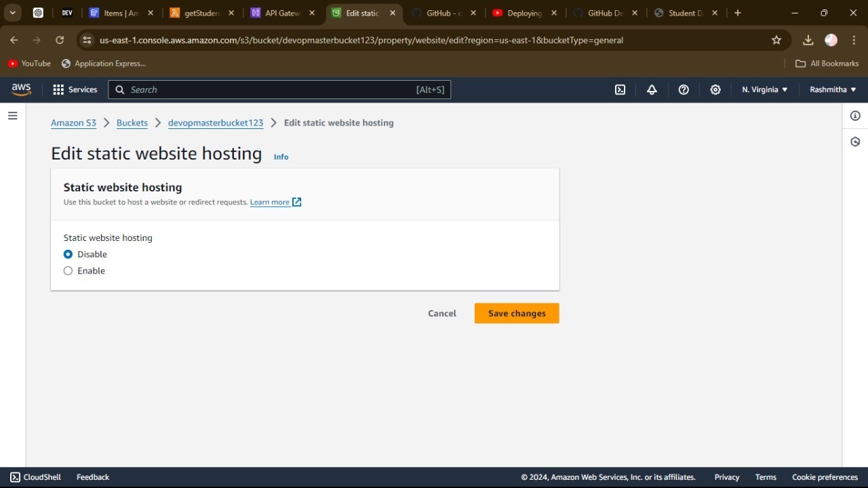This screenshot has width=868, height=488.
Task: Launch CloudShell from the top navigation icon
Action: pyautogui.click(x=620, y=90)
